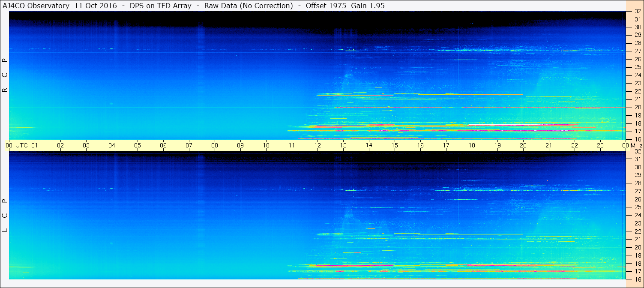The width and height of the screenshot is (644, 288).
Task: Select the 09 hour mark on the time axis
Action: tap(240, 145)
